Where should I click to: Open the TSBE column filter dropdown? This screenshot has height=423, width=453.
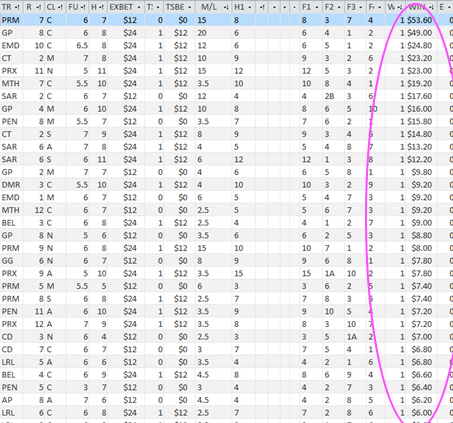click(x=189, y=7)
